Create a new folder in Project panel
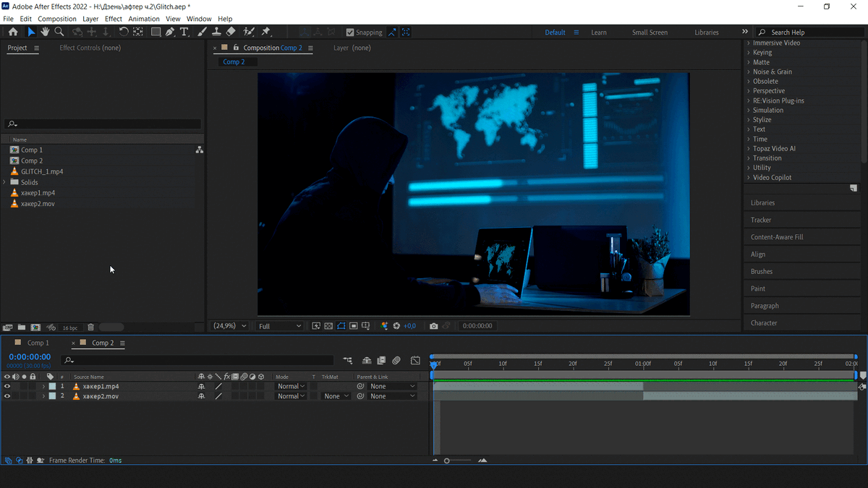The height and width of the screenshot is (488, 868). [22, 328]
